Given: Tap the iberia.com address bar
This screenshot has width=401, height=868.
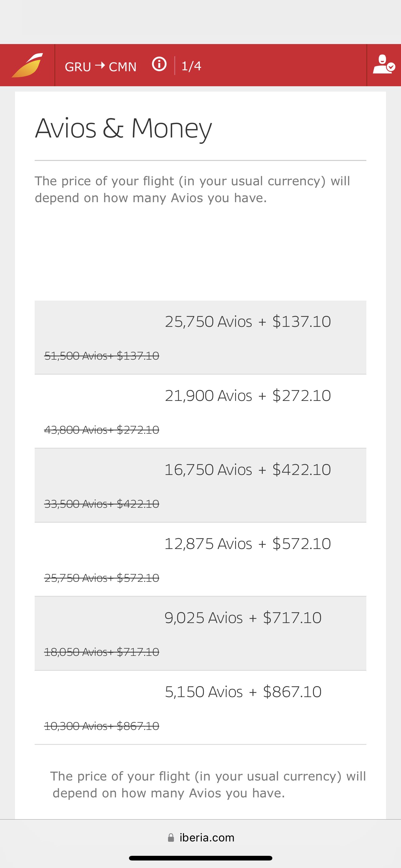Looking at the screenshot, I should pyautogui.click(x=201, y=838).
